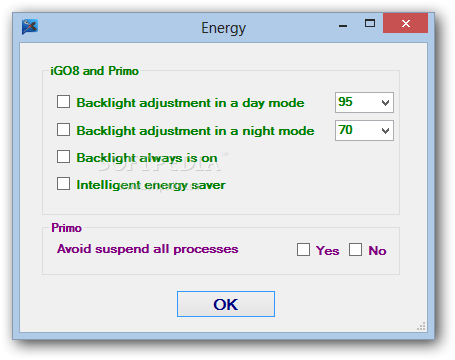Tick the Yes checkbox for Avoid suspend
455x360 pixels.
click(303, 249)
